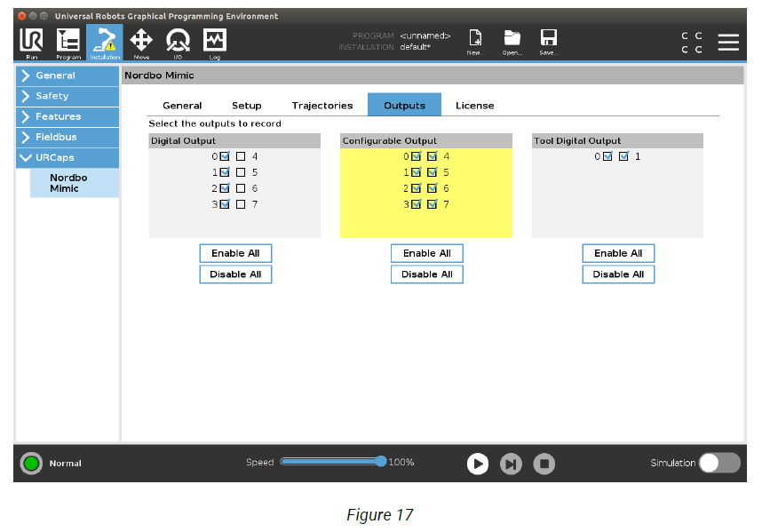Switch on the Simulation toggle

point(720,463)
